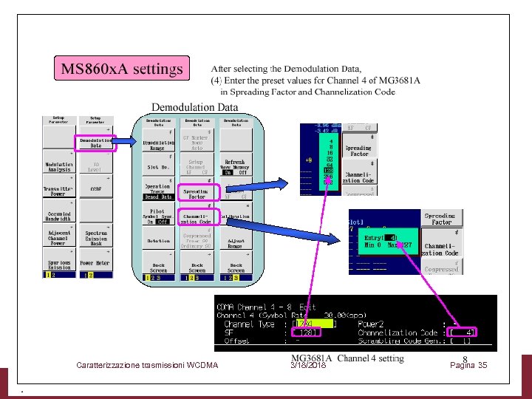This screenshot has height=399, width=532.
Task: Click Channelization Code field showing 4
Action: (x=463, y=332)
